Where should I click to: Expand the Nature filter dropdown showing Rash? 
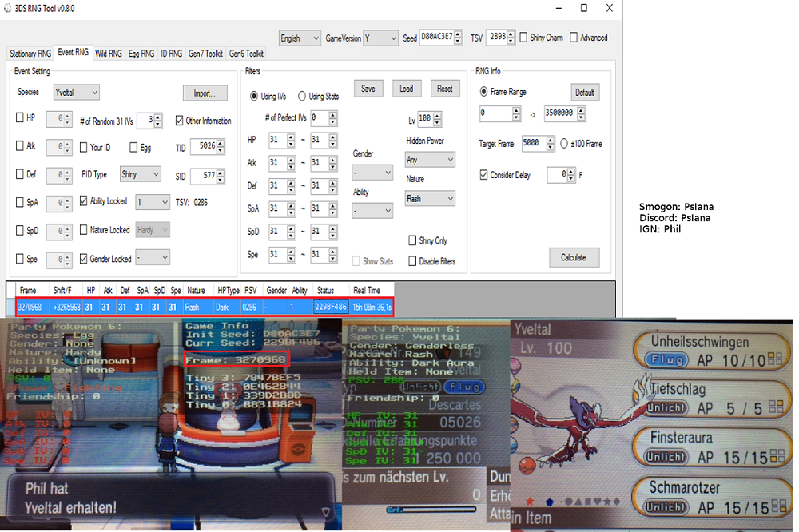coord(430,199)
